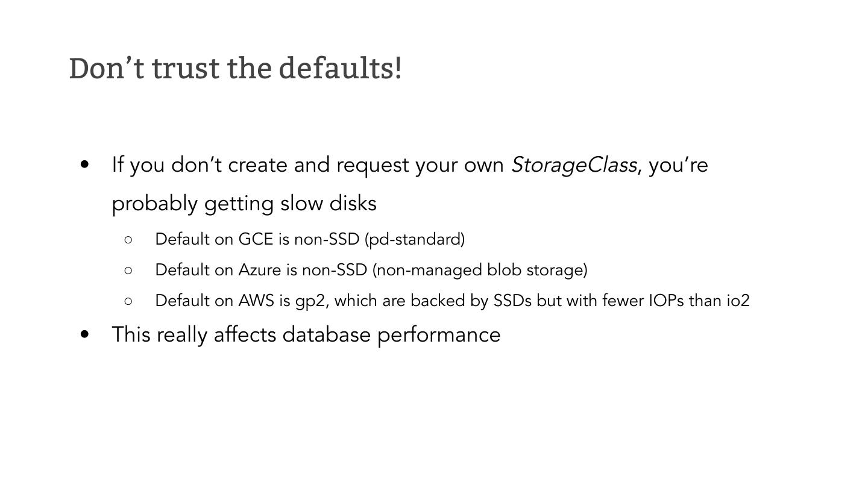Click the filled bullet before "If you don't"
868x488 pixels.
85,164
